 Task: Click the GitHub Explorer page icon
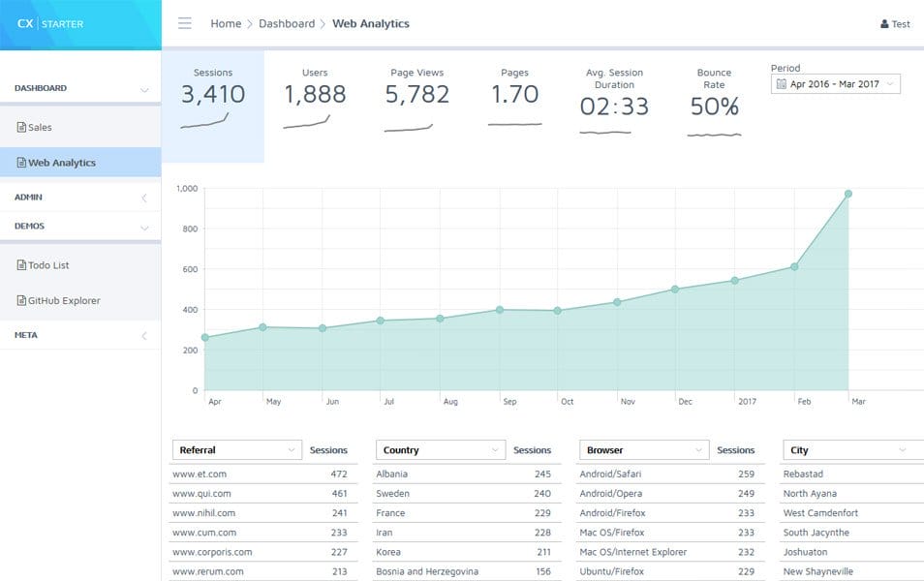coord(21,300)
